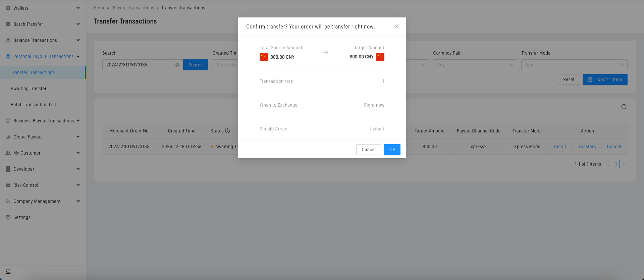The height and width of the screenshot is (280, 644).
Task: Open Awaiting Transfer submenu item
Action: click(29, 89)
